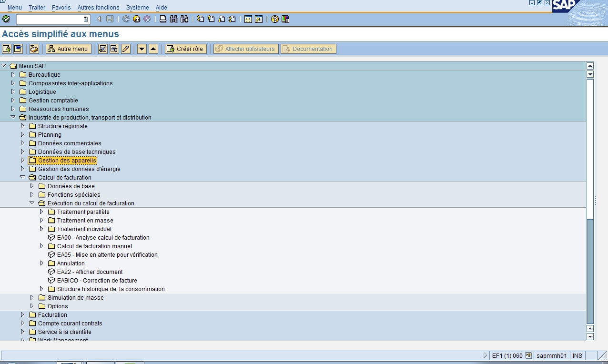Open the Favoris menu
The image size is (608, 364).
click(61, 8)
